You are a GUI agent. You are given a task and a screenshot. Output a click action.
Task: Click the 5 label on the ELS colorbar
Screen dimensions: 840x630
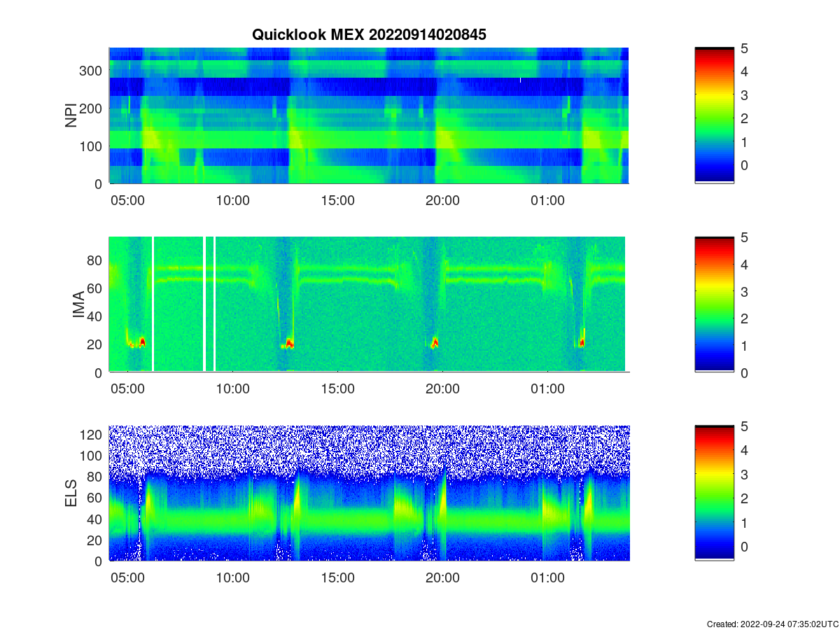(745, 426)
